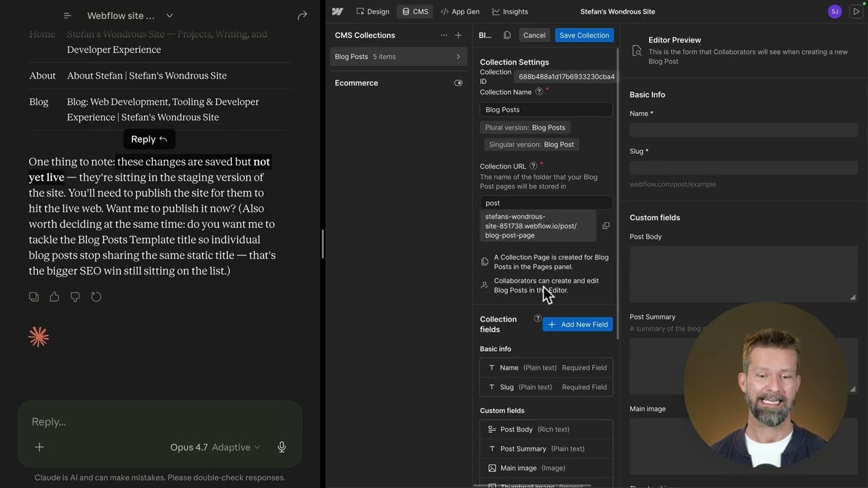
Task: Click the share arrow icon in Claude
Action: pyautogui.click(x=302, y=15)
